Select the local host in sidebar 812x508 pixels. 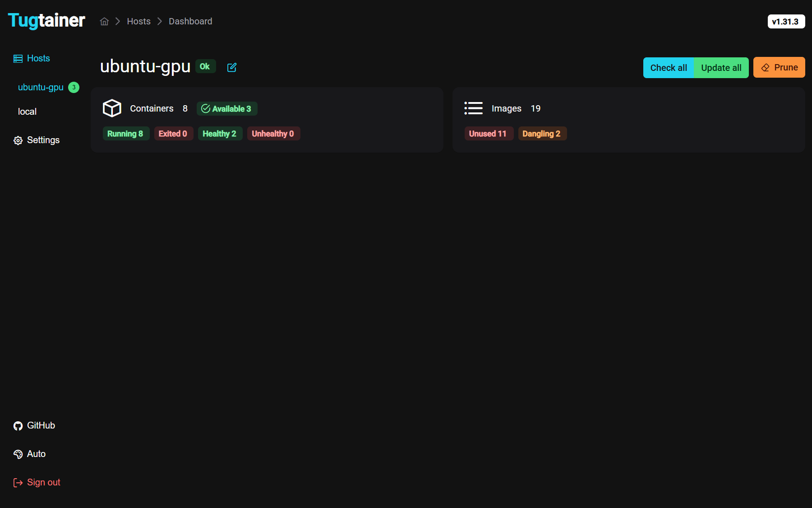(27, 112)
